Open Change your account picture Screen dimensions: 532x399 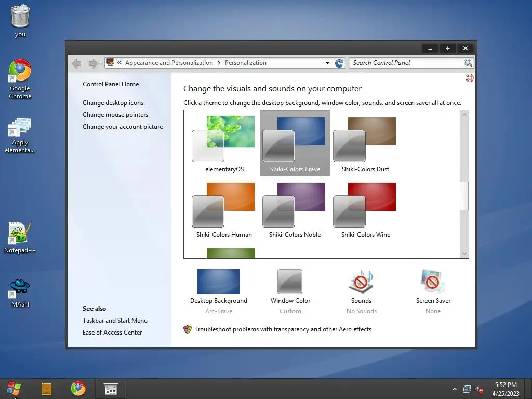pyautogui.click(x=123, y=127)
